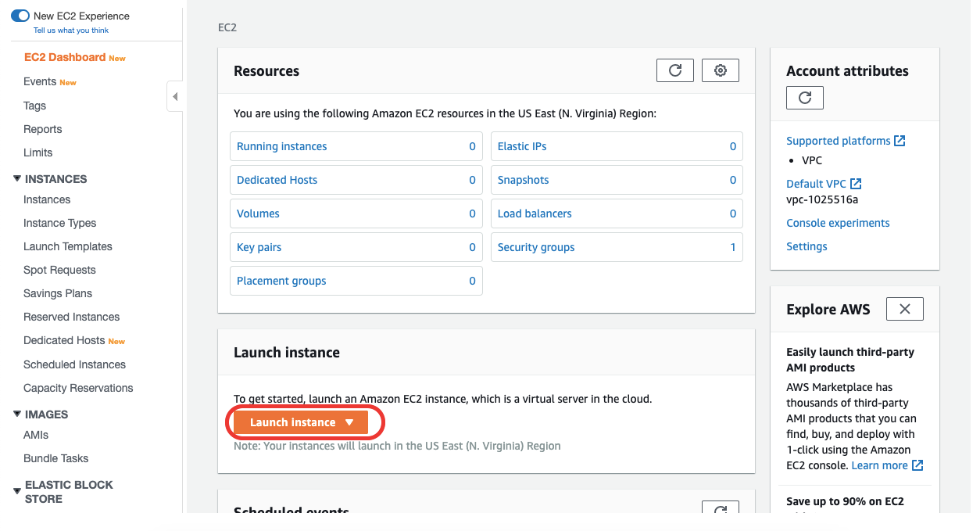Refresh Account attributes
The width and height of the screenshot is (980, 531).
pyautogui.click(x=805, y=98)
